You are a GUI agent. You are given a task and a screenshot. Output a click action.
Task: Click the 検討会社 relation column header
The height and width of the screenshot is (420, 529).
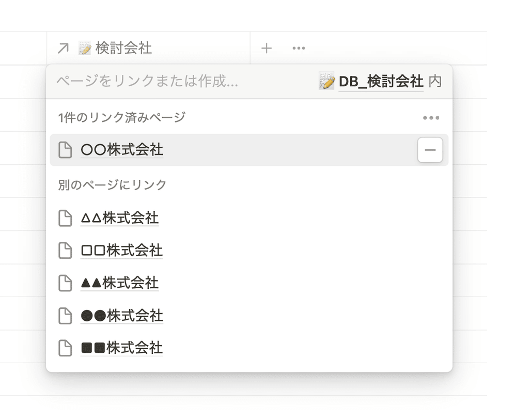pos(148,48)
